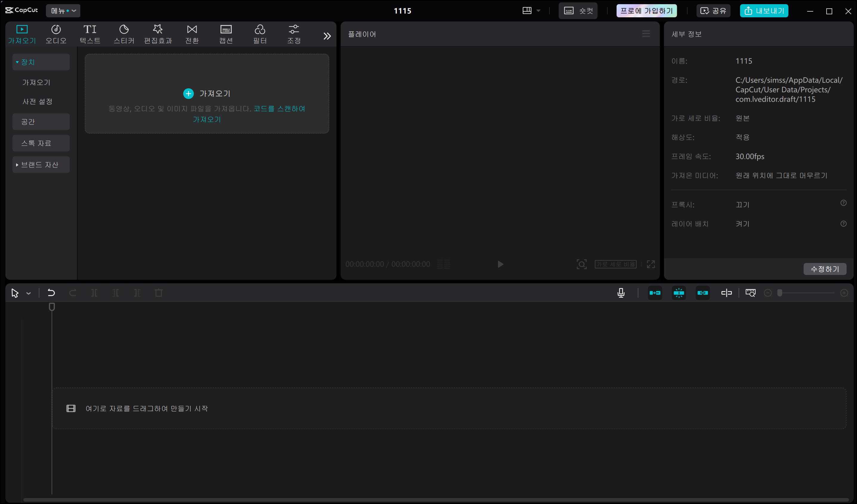
Task: Switch to the 텍스트 tab
Action: click(90, 34)
